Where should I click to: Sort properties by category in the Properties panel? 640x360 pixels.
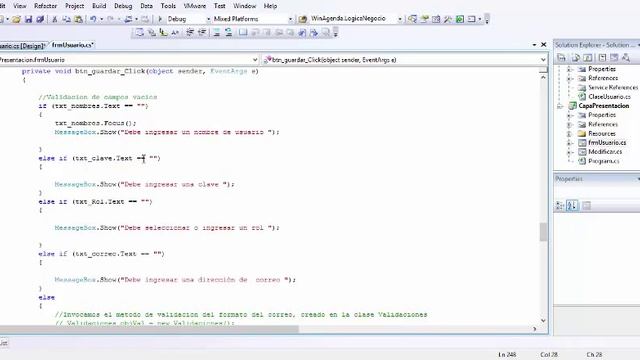click(x=560, y=206)
